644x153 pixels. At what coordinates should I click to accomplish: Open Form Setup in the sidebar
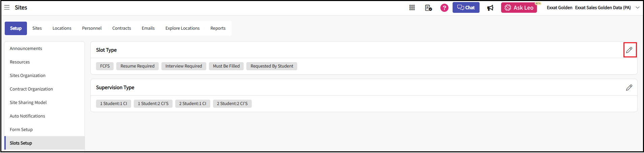coord(21,130)
